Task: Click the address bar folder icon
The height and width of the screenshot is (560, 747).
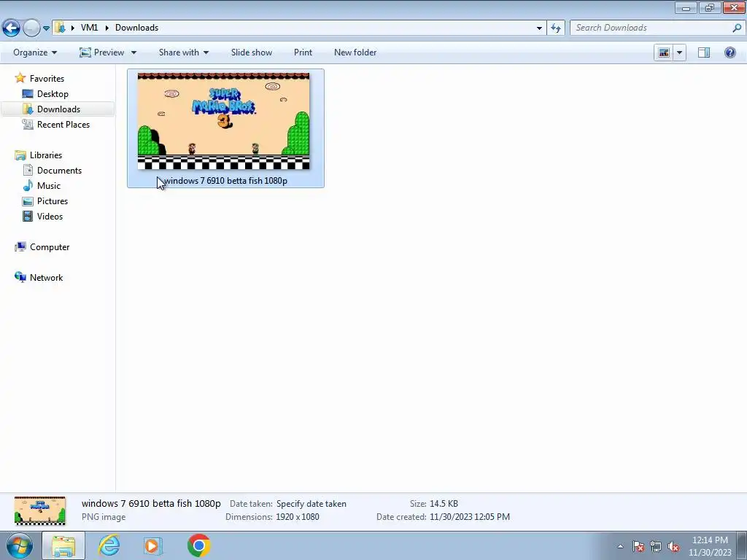Action: click(x=60, y=28)
